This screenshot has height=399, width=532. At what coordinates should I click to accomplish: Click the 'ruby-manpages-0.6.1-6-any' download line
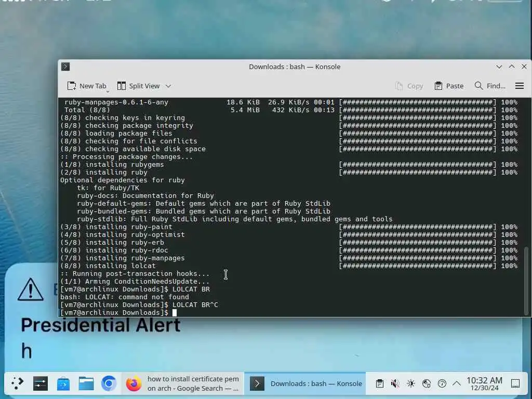click(116, 102)
